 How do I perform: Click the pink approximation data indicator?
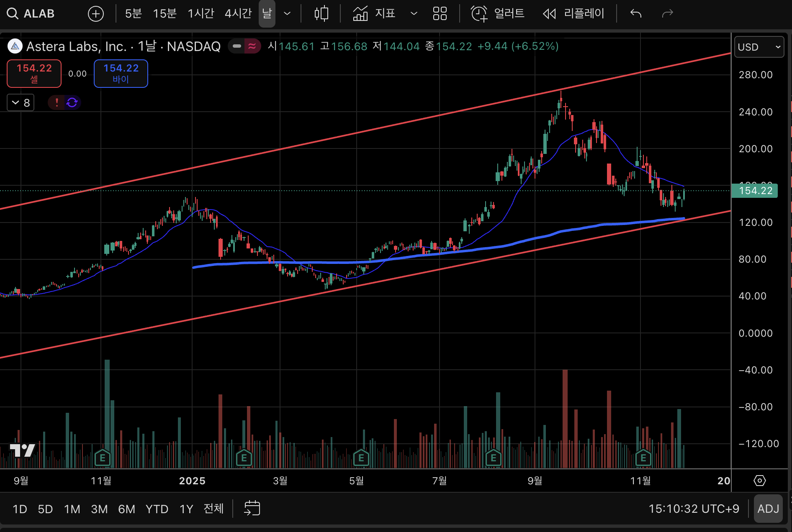pyautogui.click(x=252, y=46)
